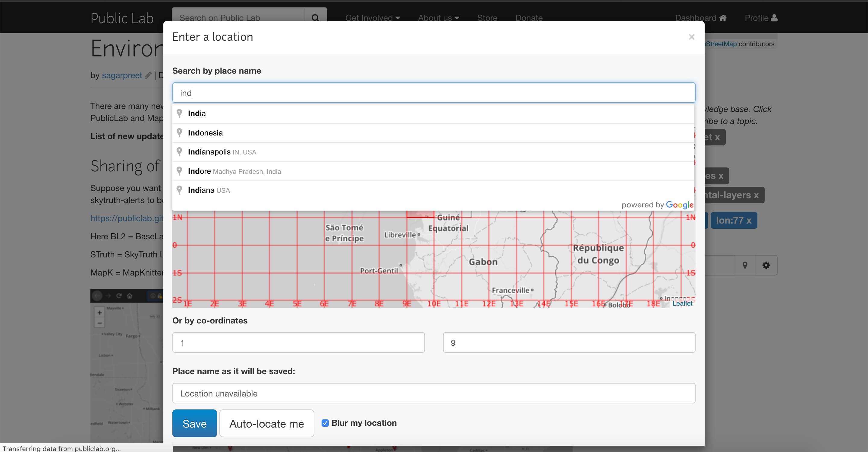The width and height of the screenshot is (868, 452).
Task: Click the Dashboard home icon
Action: [723, 18]
